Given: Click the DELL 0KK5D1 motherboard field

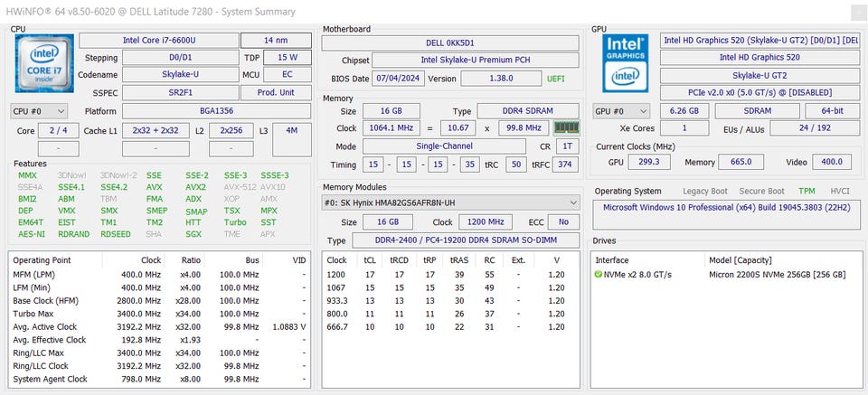Looking at the screenshot, I should tap(450, 42).
